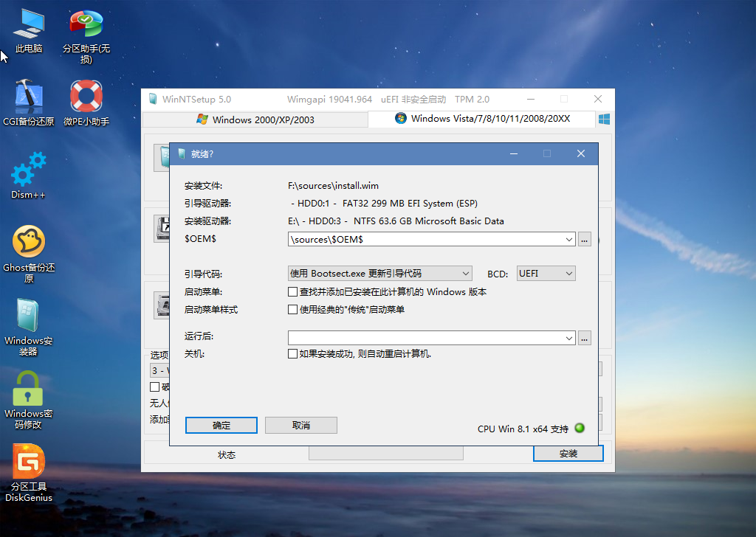Click the F:\sources\install.wim path text
This screenshot has width=756, height=537.
pos(333,185)
